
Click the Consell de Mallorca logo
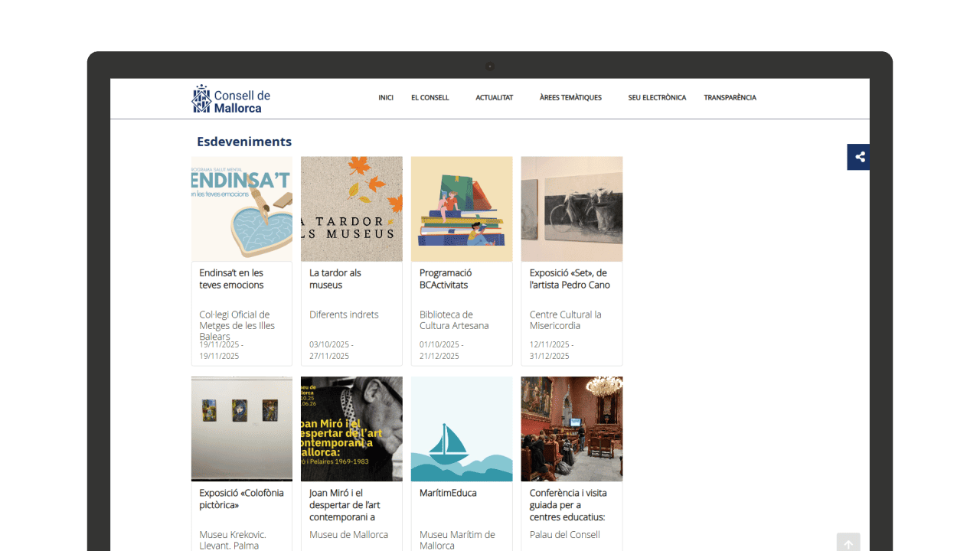pos(230,99)
